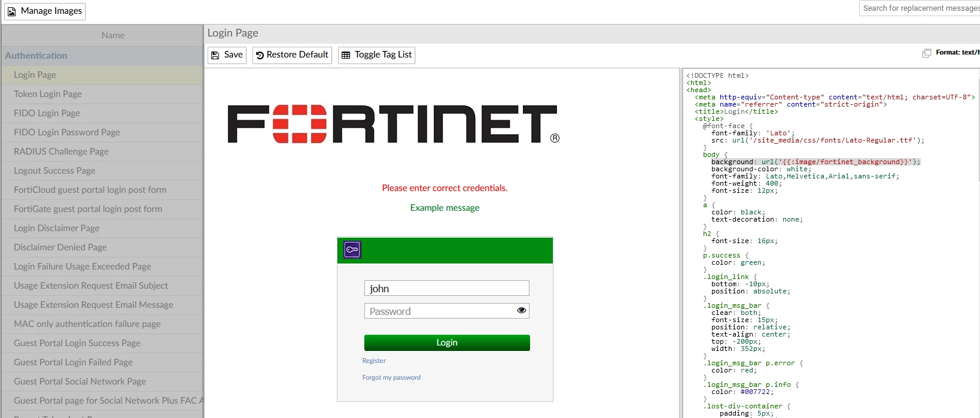Click the background url line in code editor

tap(816, 162)
